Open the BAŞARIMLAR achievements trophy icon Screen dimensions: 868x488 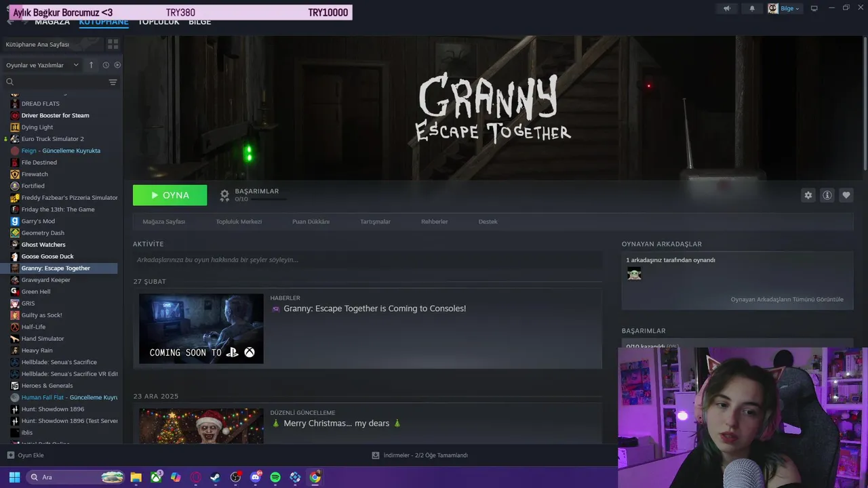pos(224,195)
